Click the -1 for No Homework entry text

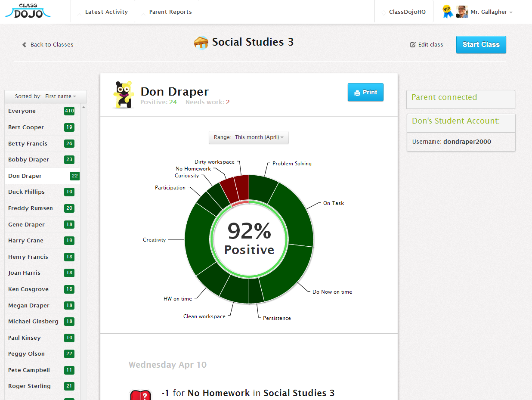point(248,393)
